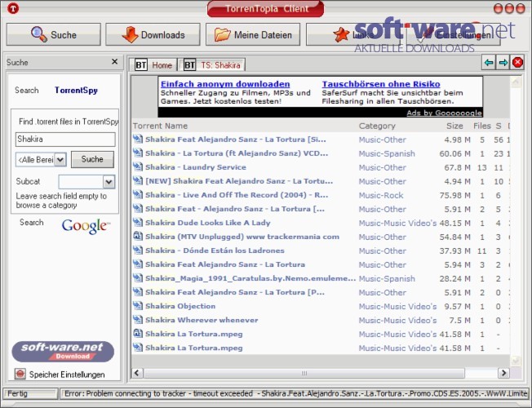Open Shakira Dude Looks Like A Lady torrent

point(207,223)
